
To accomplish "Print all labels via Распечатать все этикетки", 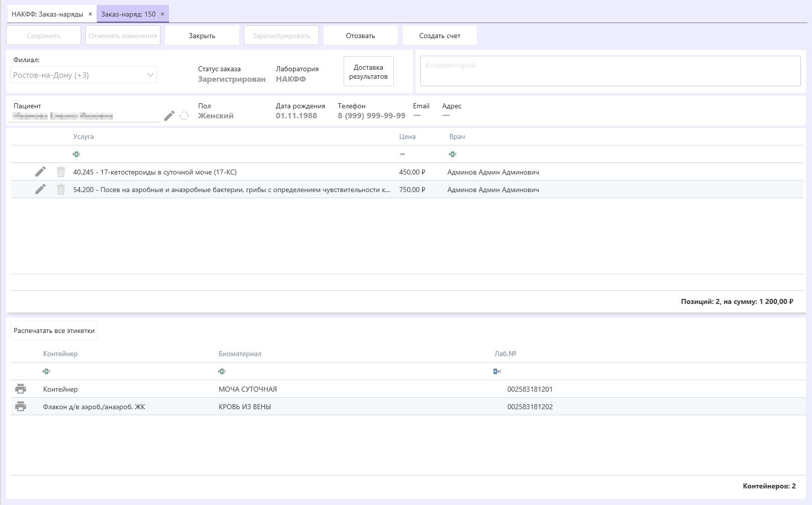I will (54, 330).
